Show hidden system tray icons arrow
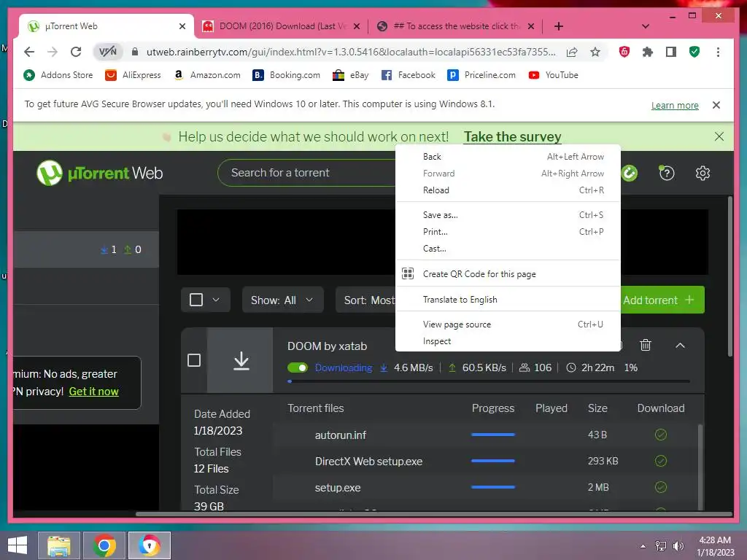 (643, 545)
